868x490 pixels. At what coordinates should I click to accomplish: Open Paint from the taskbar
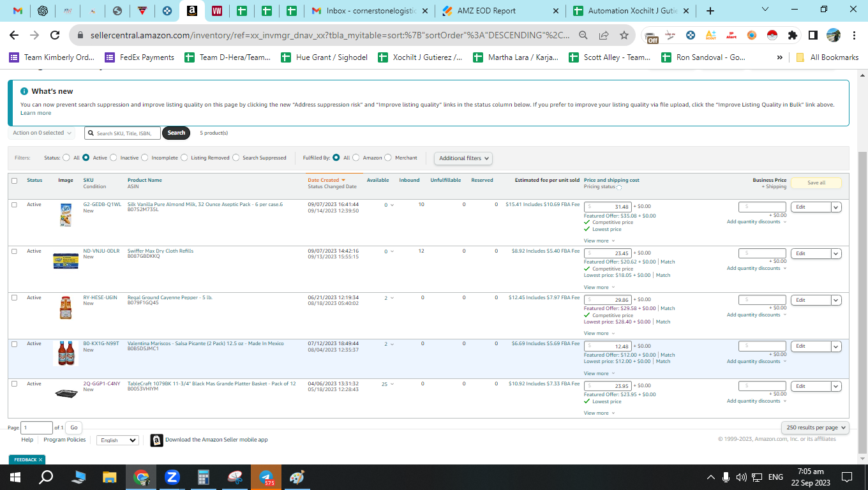297,477
